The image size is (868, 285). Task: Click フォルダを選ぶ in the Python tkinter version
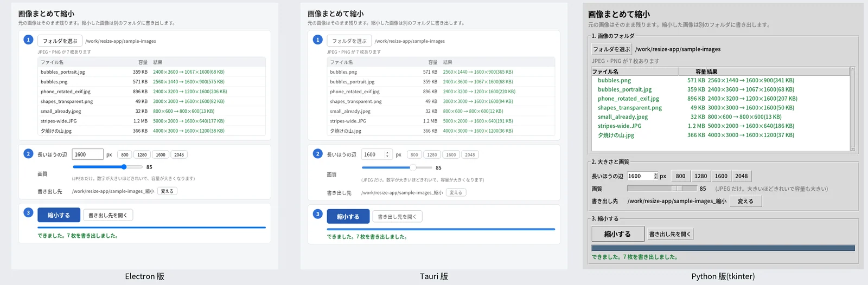[612, 49]
